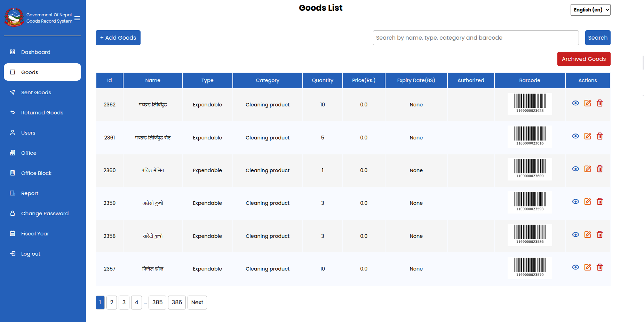The height and width of the screenshot is (322, 644).
Task: Click eye icon for item 2360
Action: pyautogui.click(x=575, y=169)
